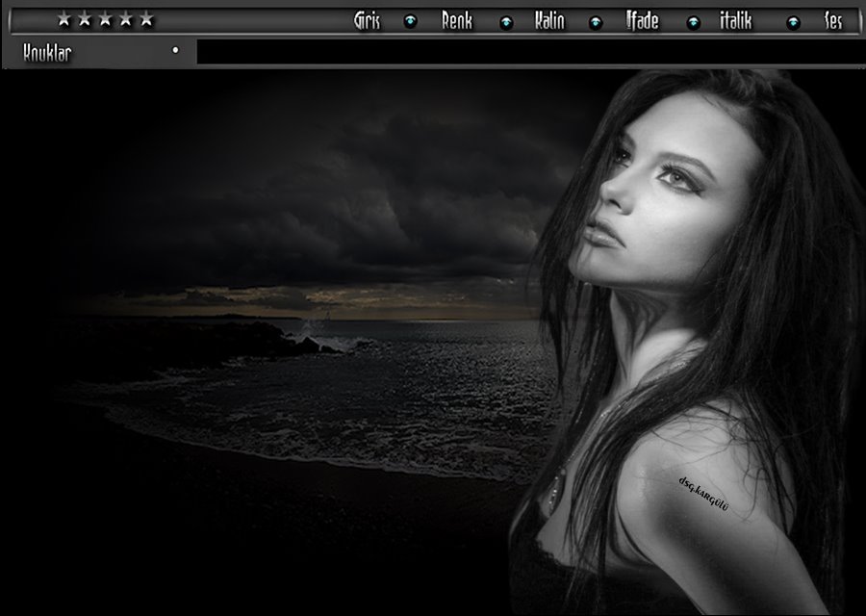Click the dsg.KARGÜLÜ watermark on the shoulder
The image size is (866, 616).
(x=703, y=493)
